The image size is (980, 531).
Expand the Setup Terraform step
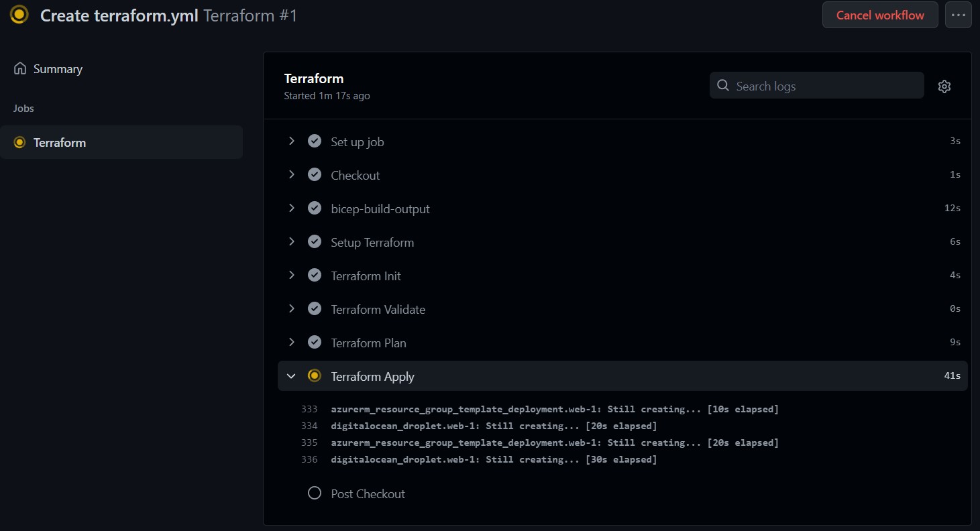tap(291, 242)
